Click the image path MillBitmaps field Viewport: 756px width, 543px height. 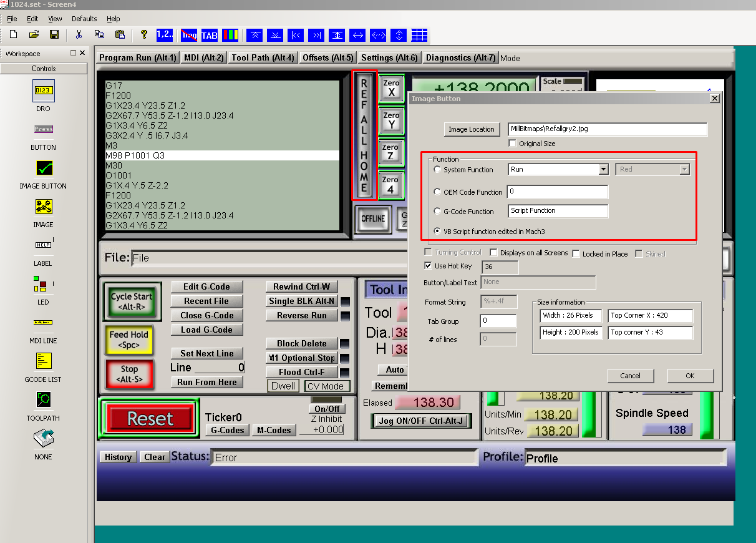pyautogui.click(x=608, y=129)
